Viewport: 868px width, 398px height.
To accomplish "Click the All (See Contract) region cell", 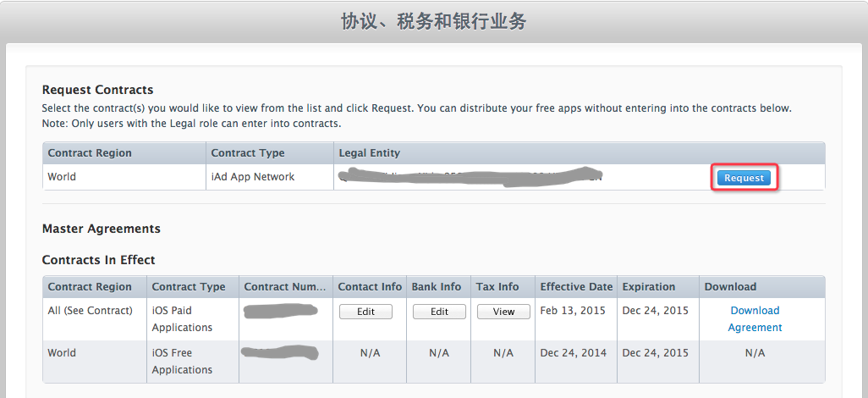I will [x=91, y=311].
